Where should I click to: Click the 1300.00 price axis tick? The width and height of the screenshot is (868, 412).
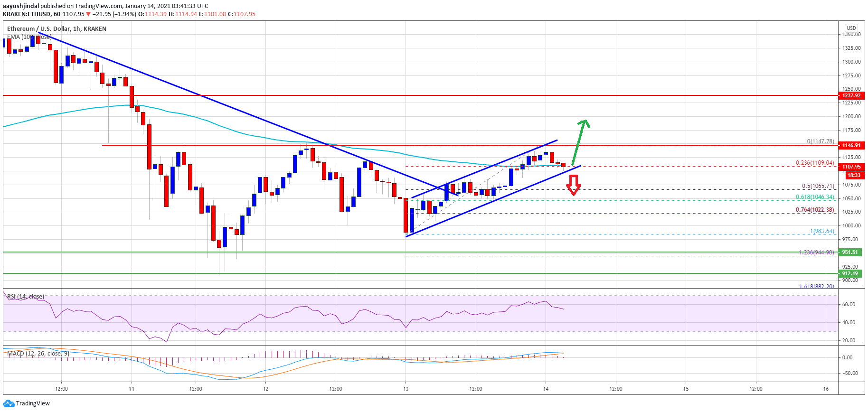coord(851,62)
